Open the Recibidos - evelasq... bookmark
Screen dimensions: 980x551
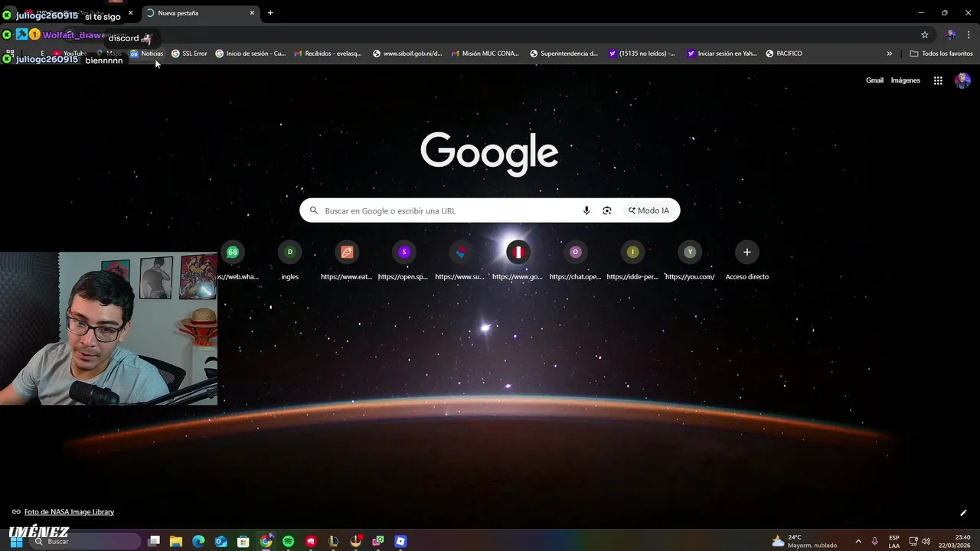328,54
